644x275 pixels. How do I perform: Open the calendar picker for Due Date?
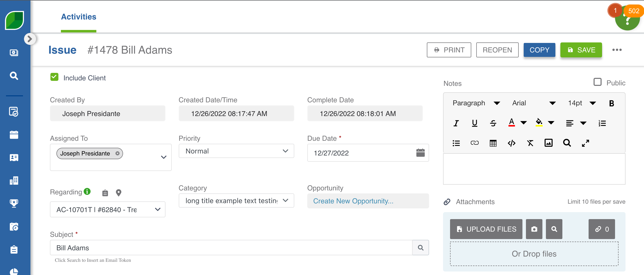[x=421, y=153]
